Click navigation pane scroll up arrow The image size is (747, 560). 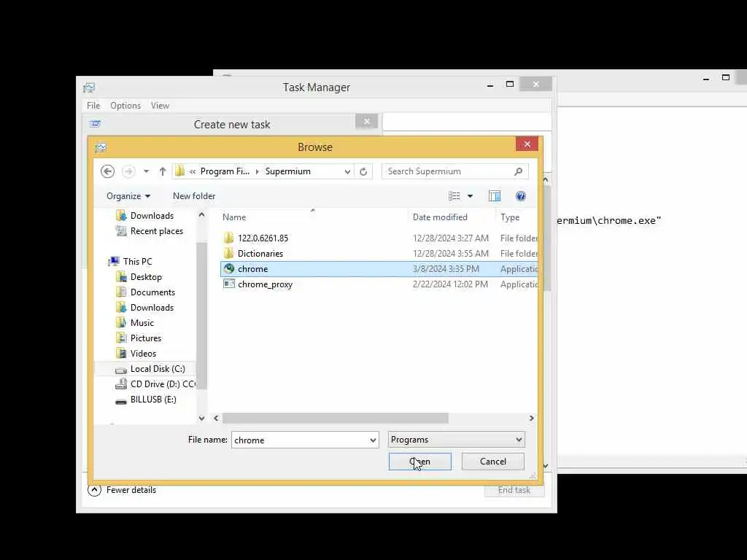(x=201, y=215)
